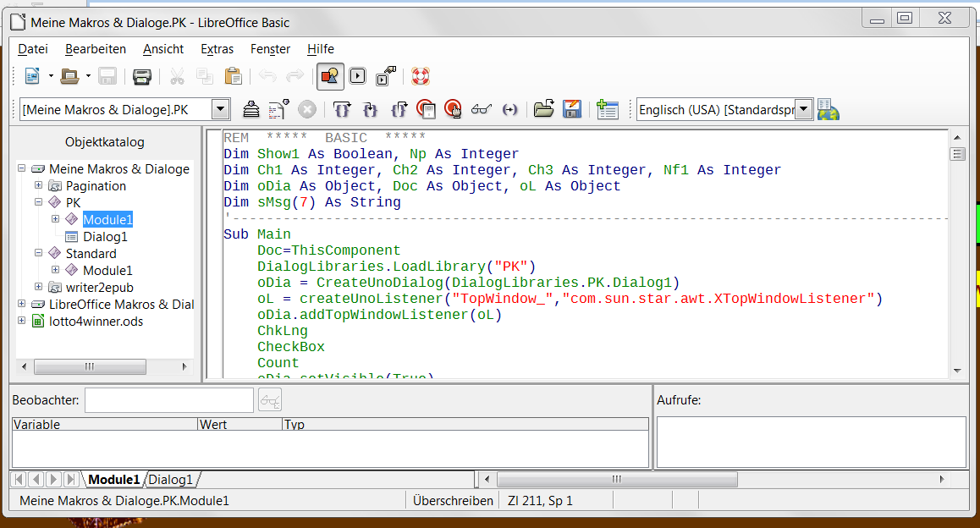Image resolution: width=980 pixels, height=528 pixels.
Task: Select Dialog1 under PK in the tree
Action: click(105, 236)
